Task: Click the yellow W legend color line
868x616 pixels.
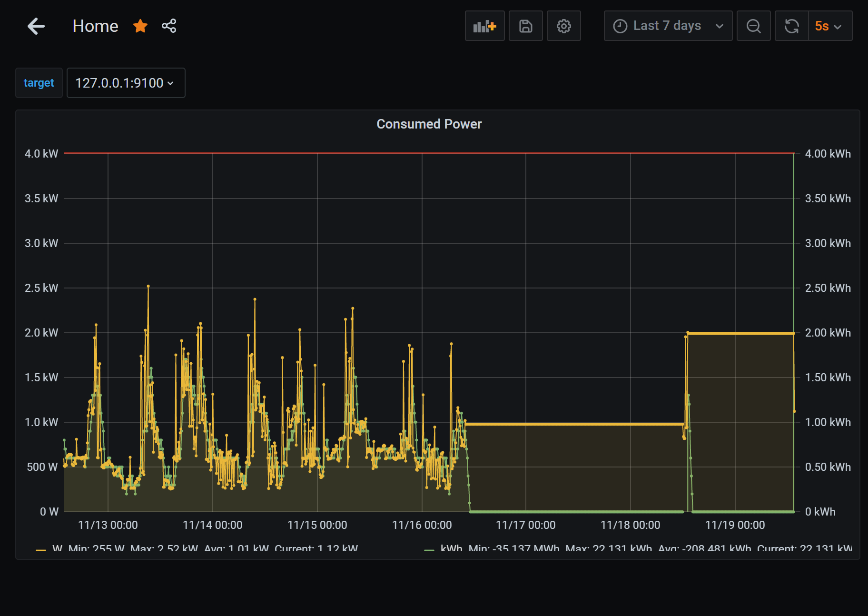Action: pos(41,549)
